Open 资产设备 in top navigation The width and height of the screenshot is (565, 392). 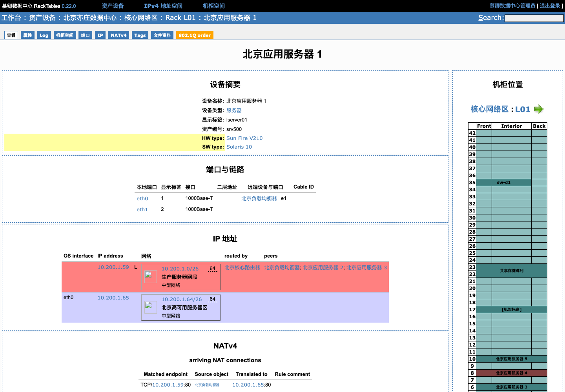113,6
